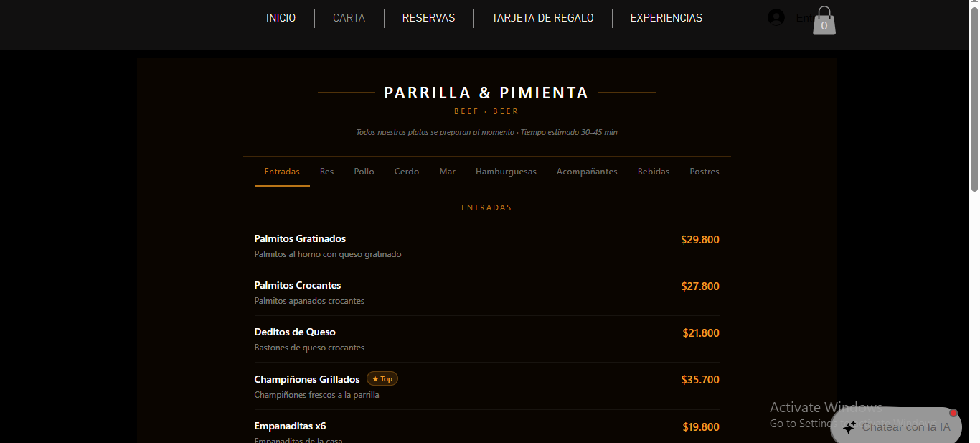Click the Palmitos Crocantes item name
980x443 pixels.
pyautogui.click(x=298, y=285)
